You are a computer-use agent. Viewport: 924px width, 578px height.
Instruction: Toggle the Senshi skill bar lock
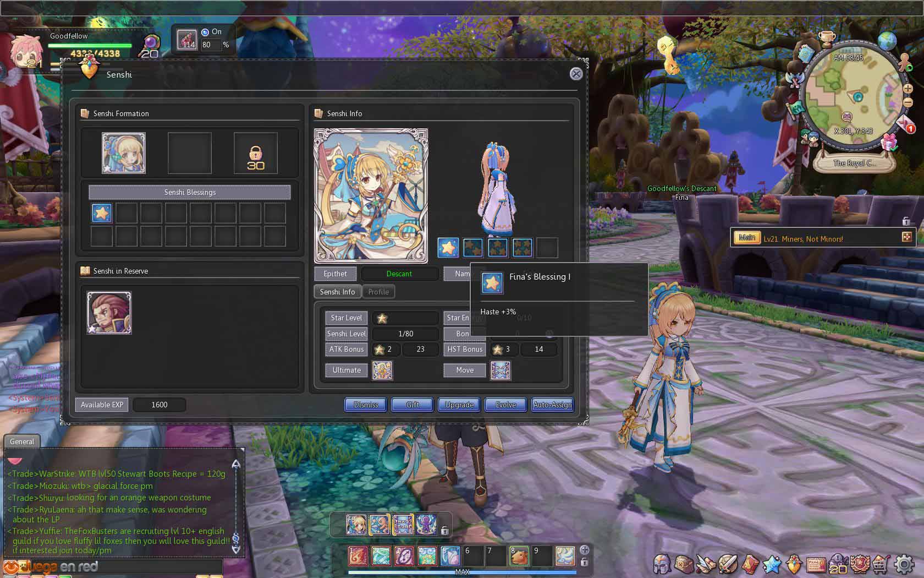pos(444,531)
